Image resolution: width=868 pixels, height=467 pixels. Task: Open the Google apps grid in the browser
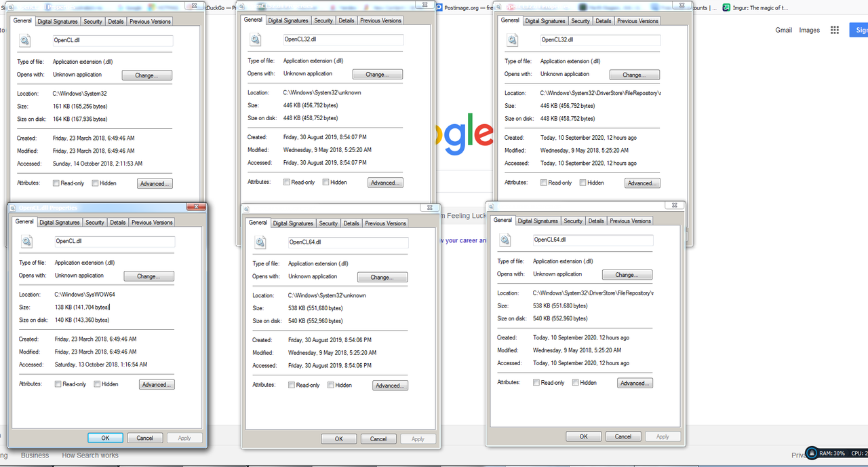pyautogui.click(x=835, y=30)
